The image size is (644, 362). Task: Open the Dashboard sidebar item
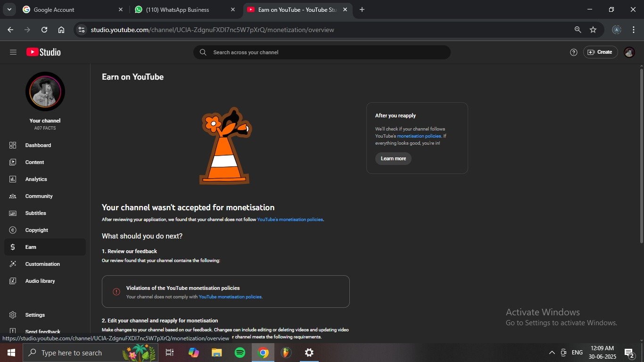(x=45, y=145)
